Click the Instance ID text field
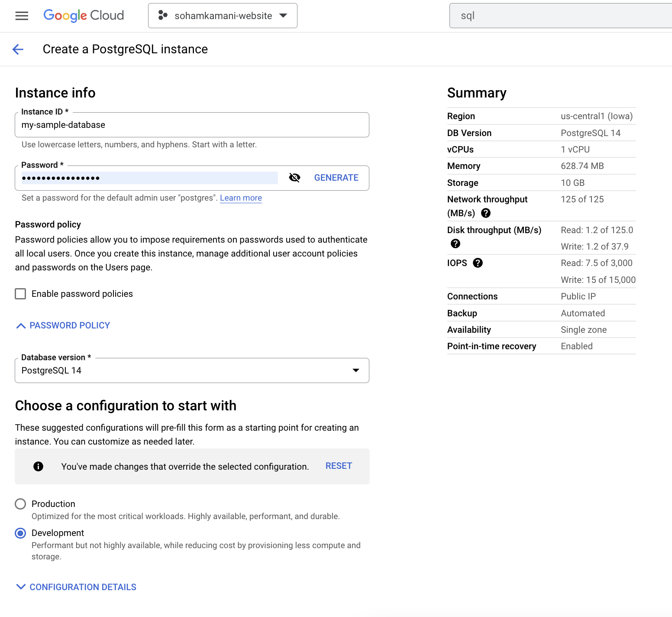This screenshot has height=617, width=672. [192, 125]
